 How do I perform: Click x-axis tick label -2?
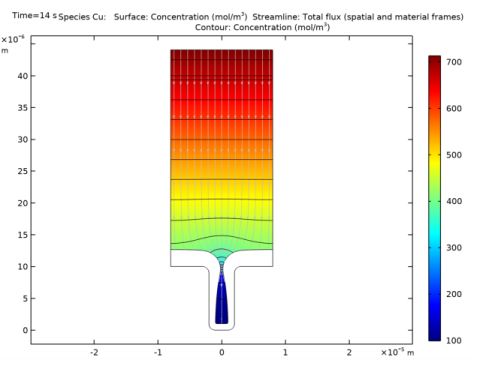(x=94, y=353)
